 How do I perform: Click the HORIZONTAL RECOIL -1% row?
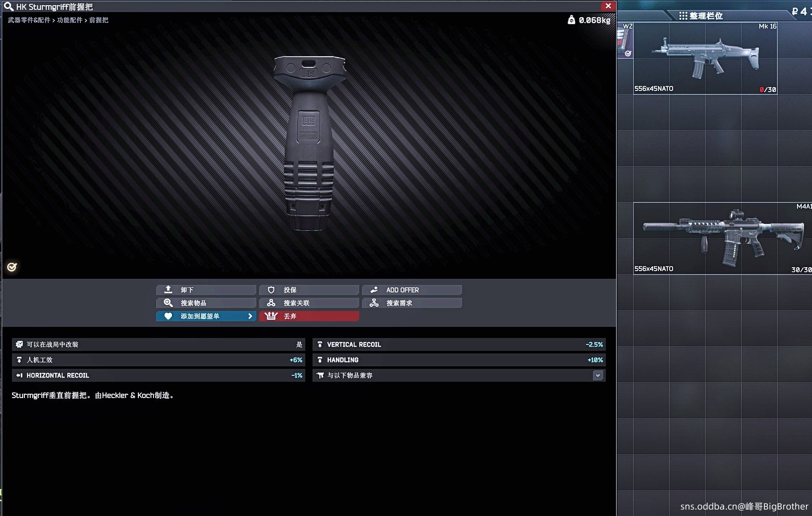click(x=158, y=375)
